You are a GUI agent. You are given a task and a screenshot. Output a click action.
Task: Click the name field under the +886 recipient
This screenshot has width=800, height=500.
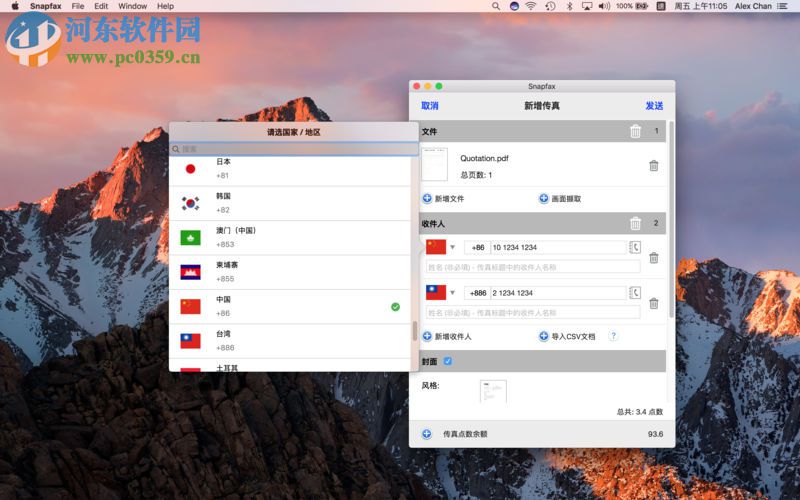click(x=533, y=312)
